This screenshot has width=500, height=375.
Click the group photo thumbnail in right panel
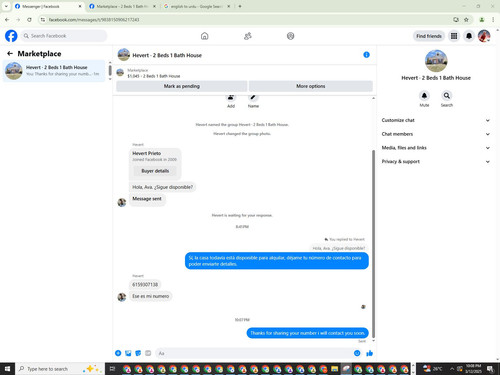pos(436,61)
